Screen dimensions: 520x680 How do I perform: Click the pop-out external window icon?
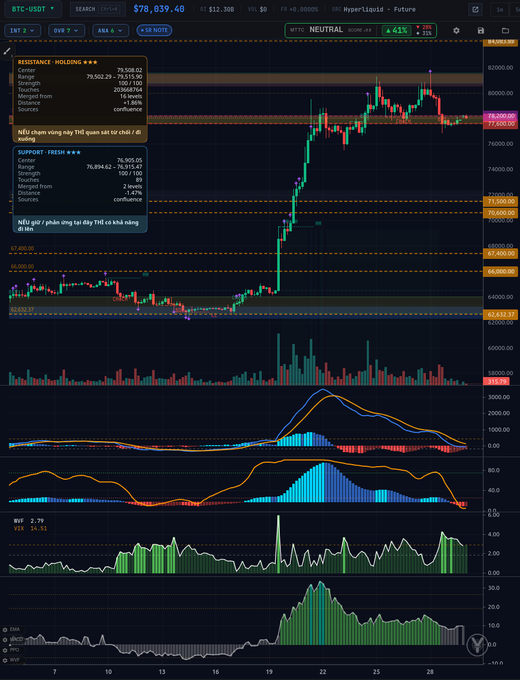(x=475, y=9)
